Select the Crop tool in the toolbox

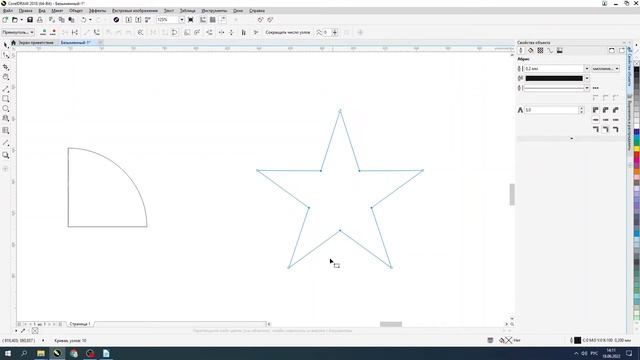coord(6,67)
